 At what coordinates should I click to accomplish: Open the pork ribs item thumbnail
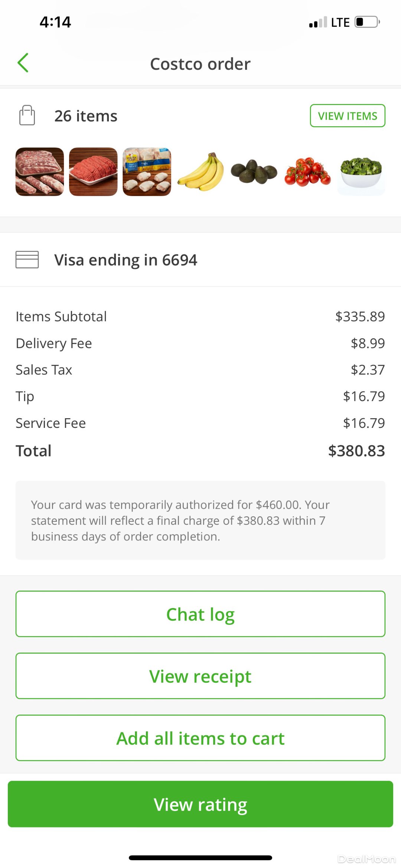[40, 172]
